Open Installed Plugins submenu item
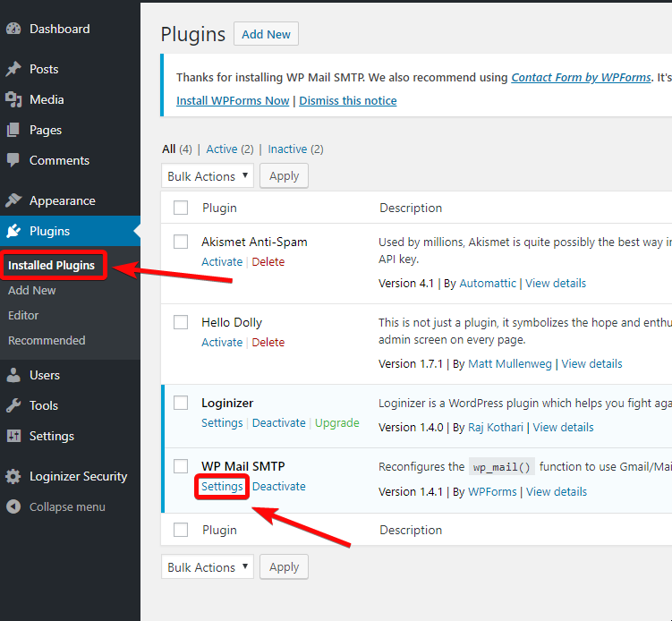Viewport: 672px width, 621px height. 51,265
